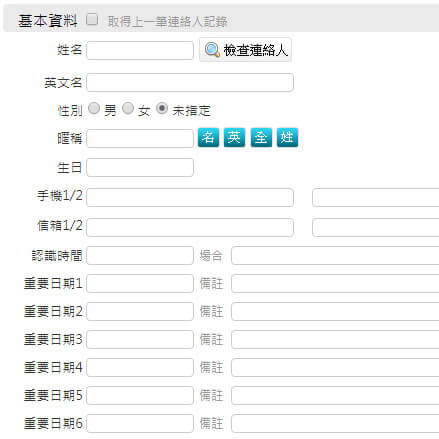Viewport: 439px width, 439px height.
Task: Click the 備註 field beside 重要日期3
Action: pyautogui.click(x=335, y=339)
